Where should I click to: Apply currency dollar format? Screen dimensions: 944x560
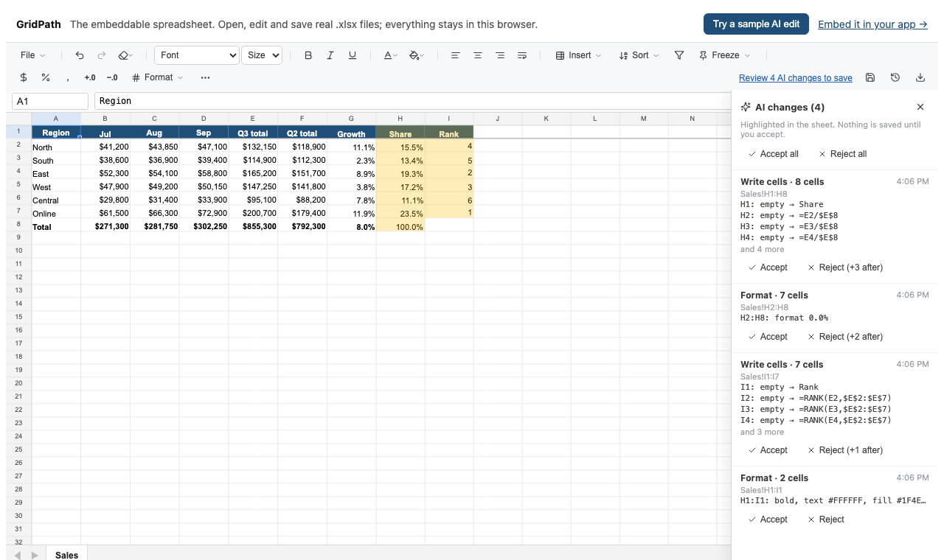tap(24, 77)
